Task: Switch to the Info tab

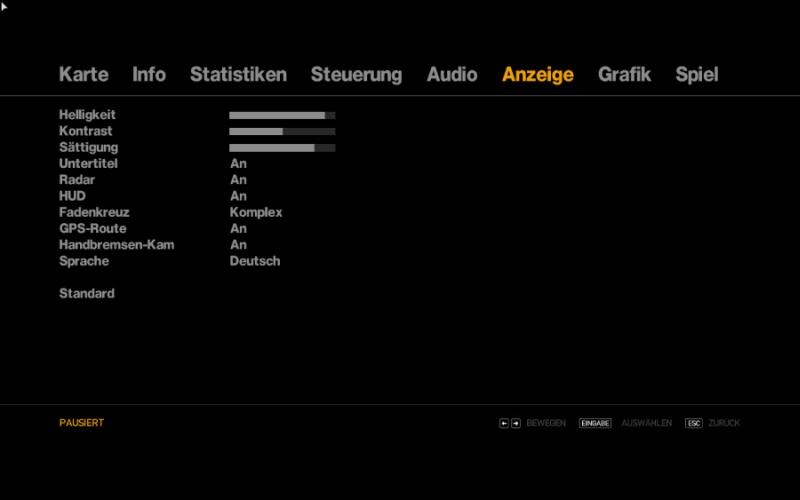Action: (x=149, y=74)
